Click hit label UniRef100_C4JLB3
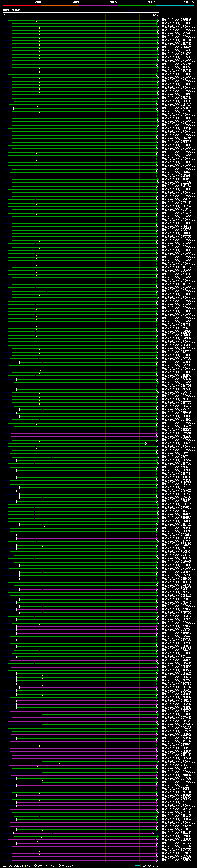This screenshot has height=868, width=197. (176, 477)
